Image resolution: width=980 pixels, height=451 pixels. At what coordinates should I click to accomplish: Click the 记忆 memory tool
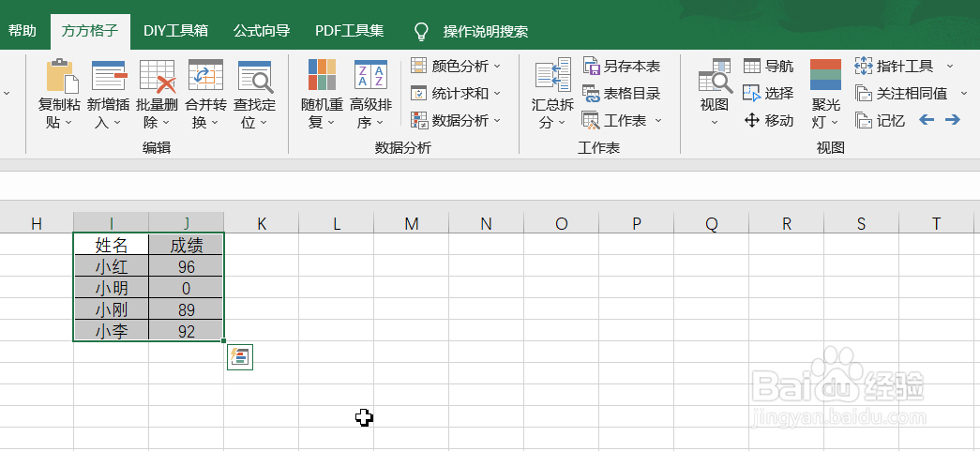pyautogui.click(x=880, y=121)
